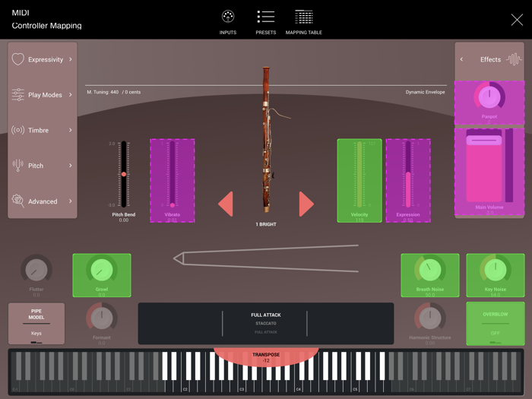Image resolution: width=532 pixels, height=399 pixels.
Task: Click the M. Tuning: 440 text
Action: tap(103, 92)
